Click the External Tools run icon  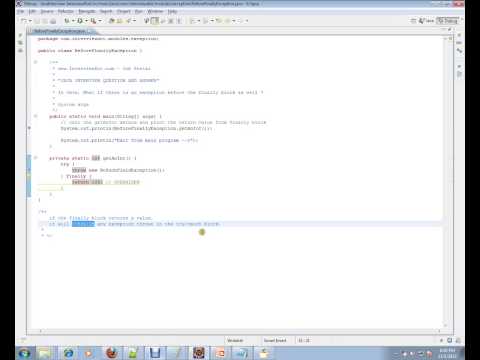(93, 21)
